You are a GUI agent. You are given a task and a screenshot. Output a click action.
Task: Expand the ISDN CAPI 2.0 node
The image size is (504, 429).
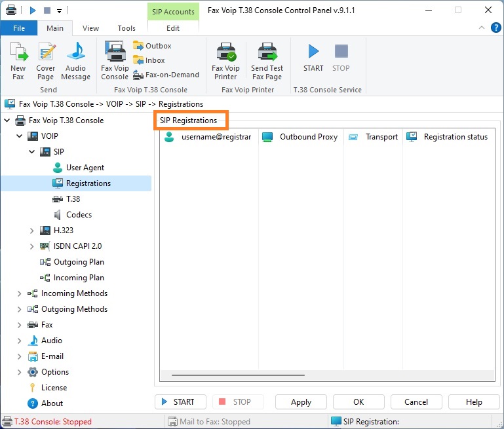(32, 246)
